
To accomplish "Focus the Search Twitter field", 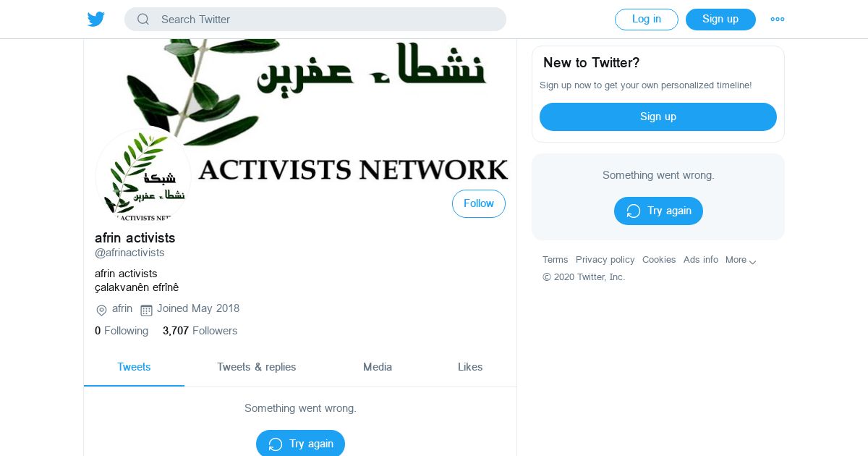I will pos(315,20).
